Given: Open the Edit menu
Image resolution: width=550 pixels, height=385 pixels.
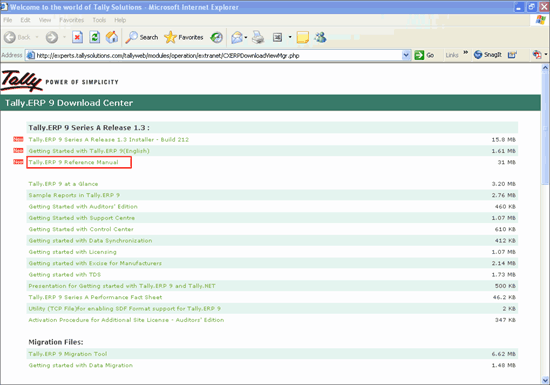Looking at the screenshot, I should (x=25, y=20).
